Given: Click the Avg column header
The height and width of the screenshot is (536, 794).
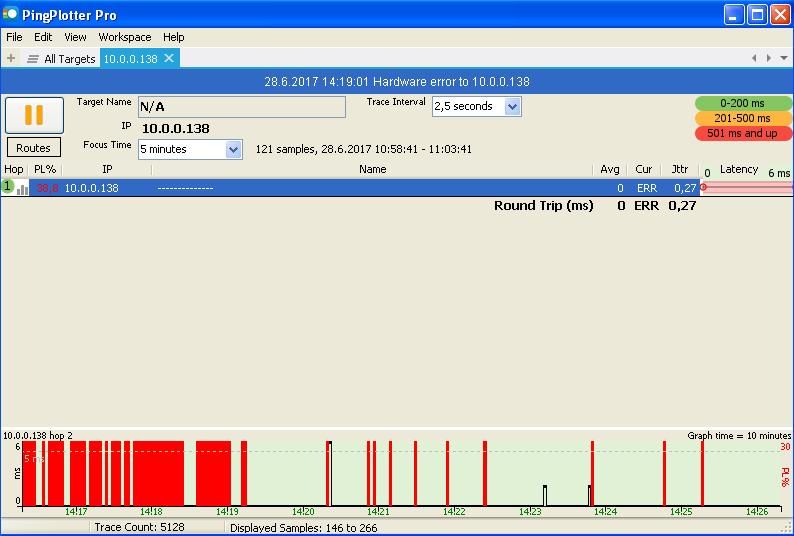Looking at the screenshot, I should pos(610,169).
